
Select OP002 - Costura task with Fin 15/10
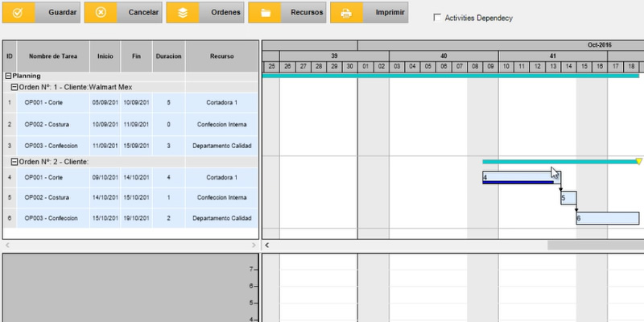coord(46,197)
